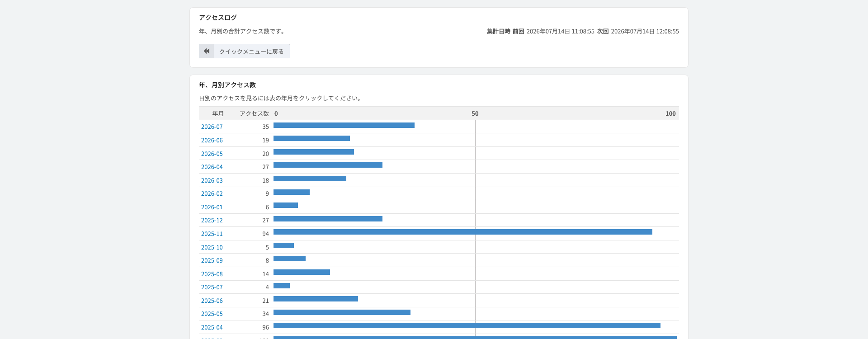
Task: Open daily access for 2026-01
Action: tap(212, 207)
